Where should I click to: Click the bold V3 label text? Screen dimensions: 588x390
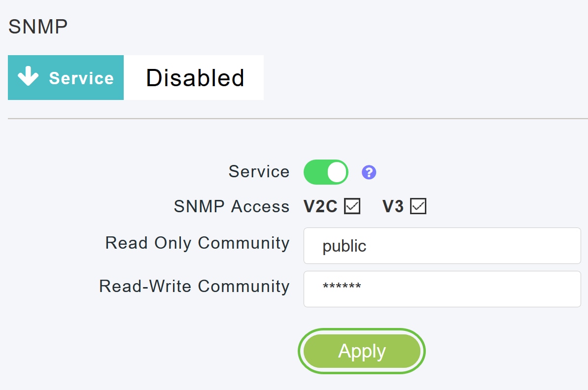click(x=393, y=207)
